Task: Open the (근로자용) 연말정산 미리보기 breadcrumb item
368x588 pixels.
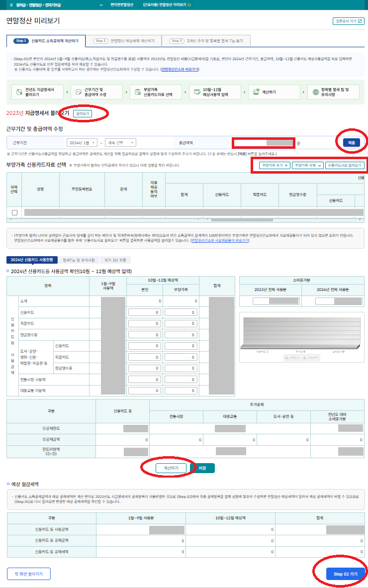Action: click(x=165, y=5)
